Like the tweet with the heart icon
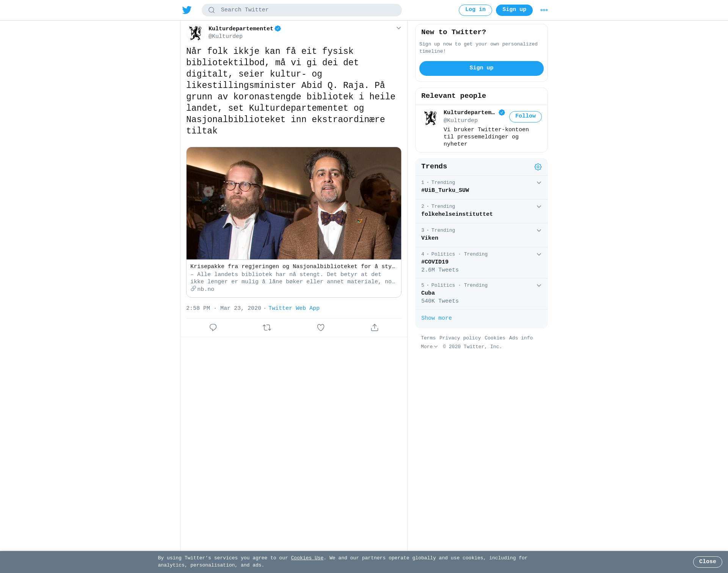The height and width of the screenshot is (573, 728). [x=321, y=327]
